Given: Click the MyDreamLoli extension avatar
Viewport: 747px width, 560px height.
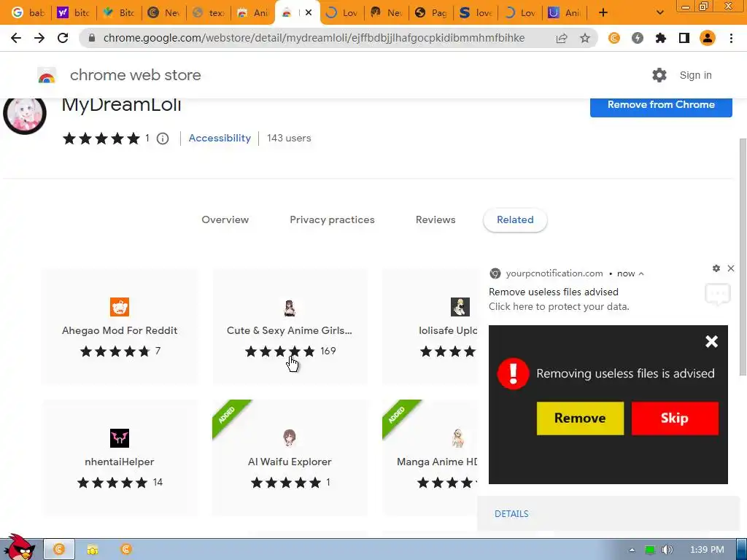Looking at the screenshot, I should [25, 114].
